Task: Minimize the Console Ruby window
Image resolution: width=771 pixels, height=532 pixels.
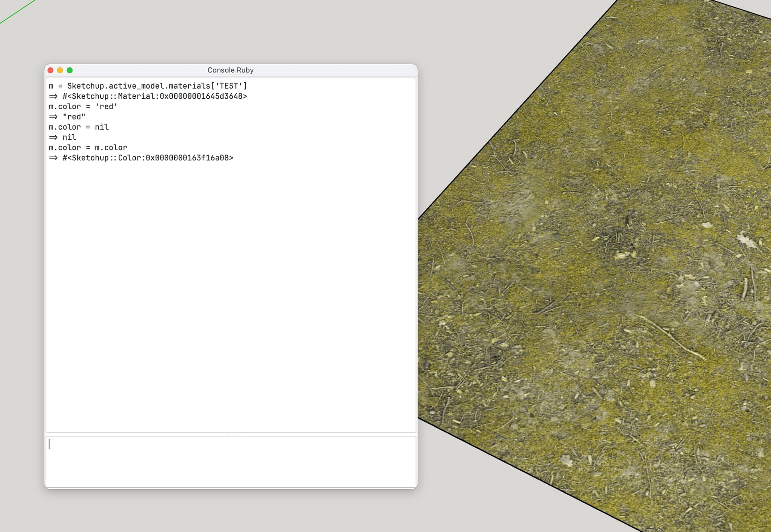Action: coord(60,70)
